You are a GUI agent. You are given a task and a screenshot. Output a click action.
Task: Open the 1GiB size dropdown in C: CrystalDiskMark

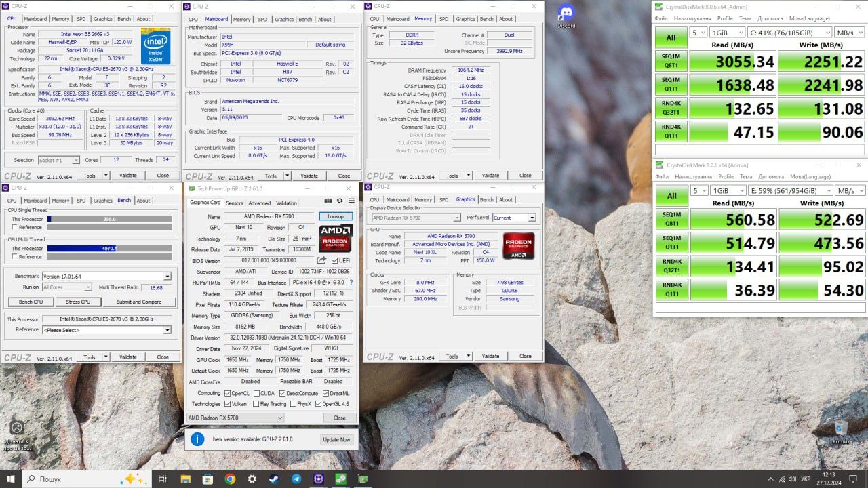728,33
